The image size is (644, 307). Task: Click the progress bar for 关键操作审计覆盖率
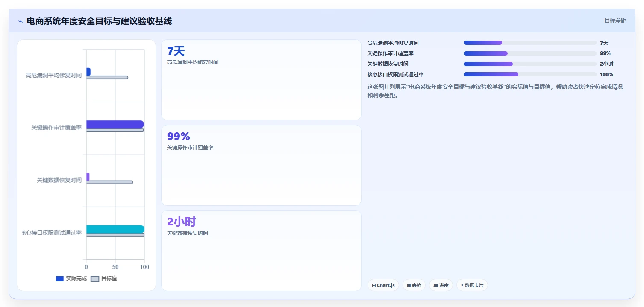pos(530,53)
